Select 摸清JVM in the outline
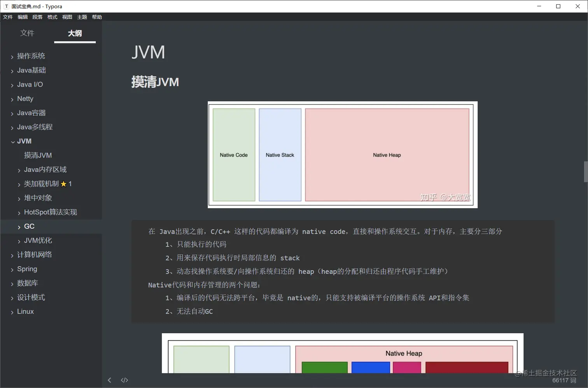Screen dimensions: 588x388 click(37, 155)
